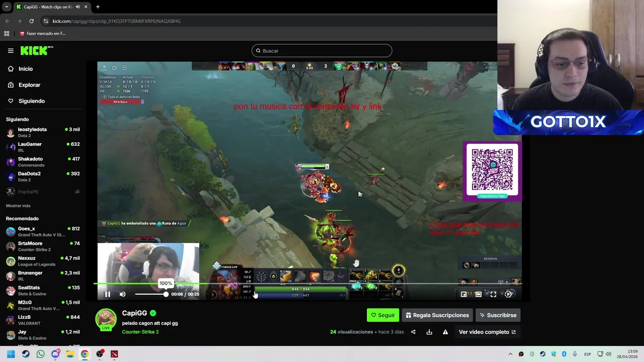Click the CapiGG channel name
Image resolution: width=644 pixels, height=362 pixels.
pos(134,313)
